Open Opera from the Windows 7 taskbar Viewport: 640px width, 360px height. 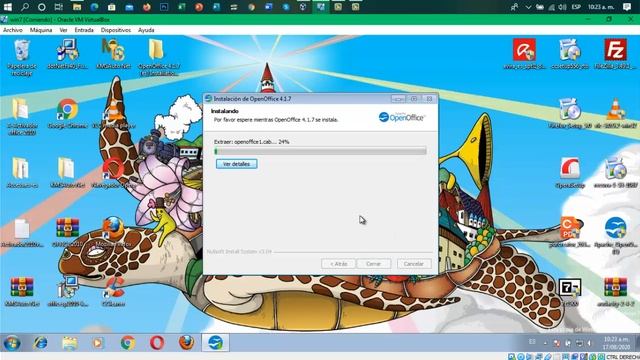point(157,343)
